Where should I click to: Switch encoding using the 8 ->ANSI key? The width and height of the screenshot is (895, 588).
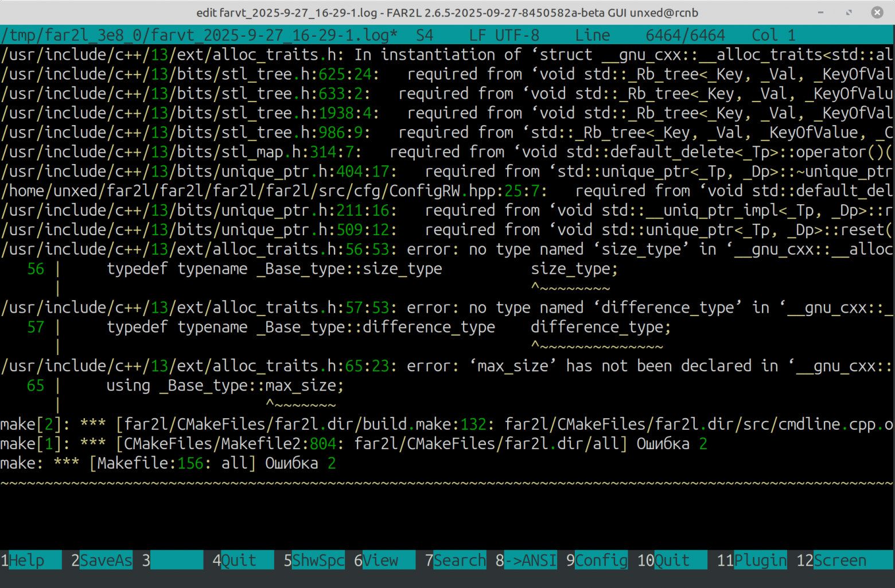point(527,560)
